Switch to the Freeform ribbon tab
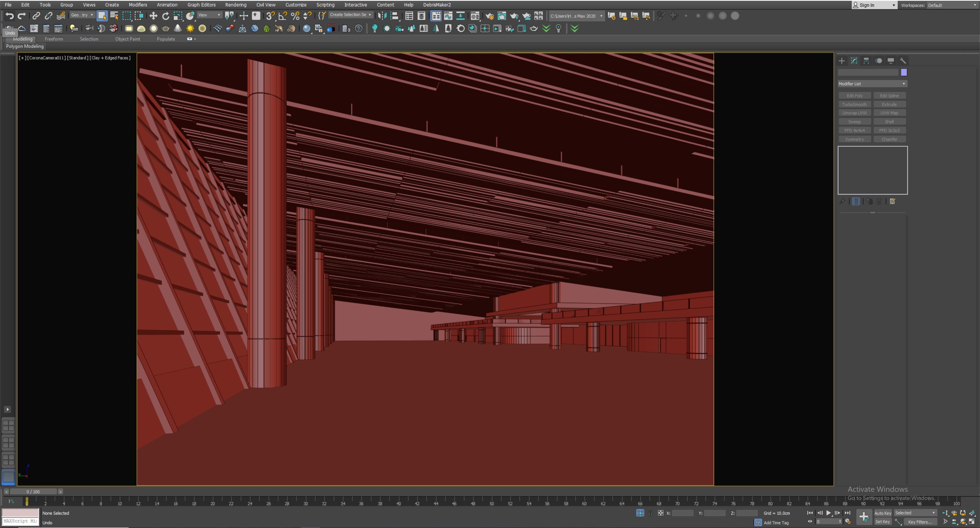The image size is (980, 528). pyautogui.click(x=54, y=39)
